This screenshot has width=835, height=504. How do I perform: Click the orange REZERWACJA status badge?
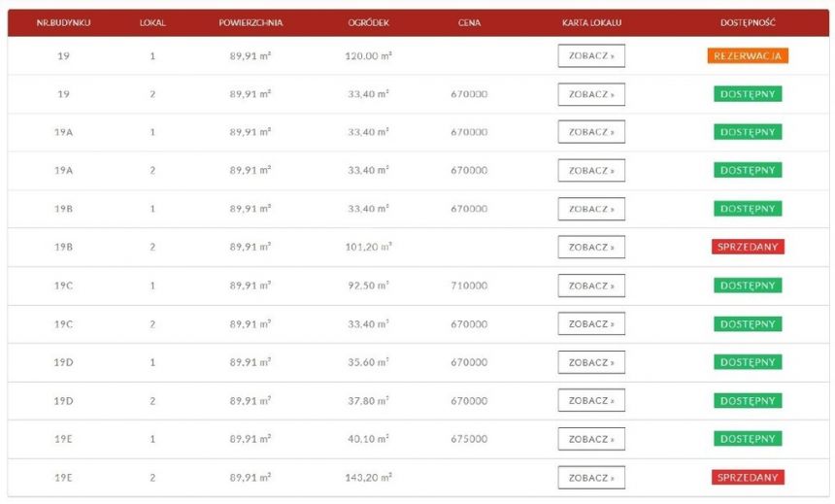click(748, 56)
